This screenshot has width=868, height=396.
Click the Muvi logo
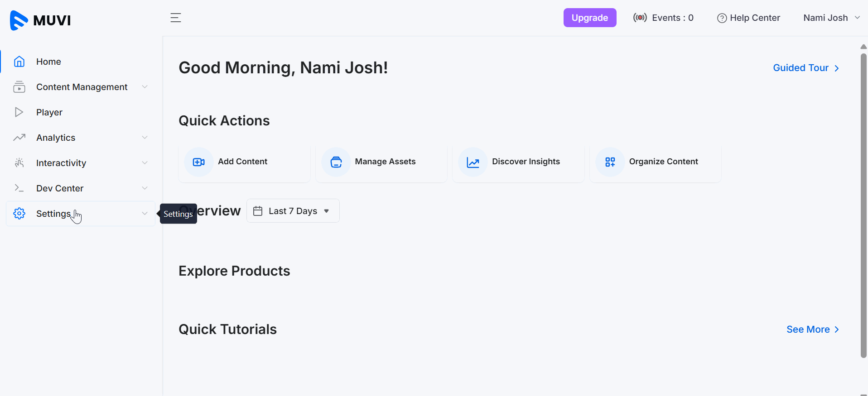(x=40, y=20)
